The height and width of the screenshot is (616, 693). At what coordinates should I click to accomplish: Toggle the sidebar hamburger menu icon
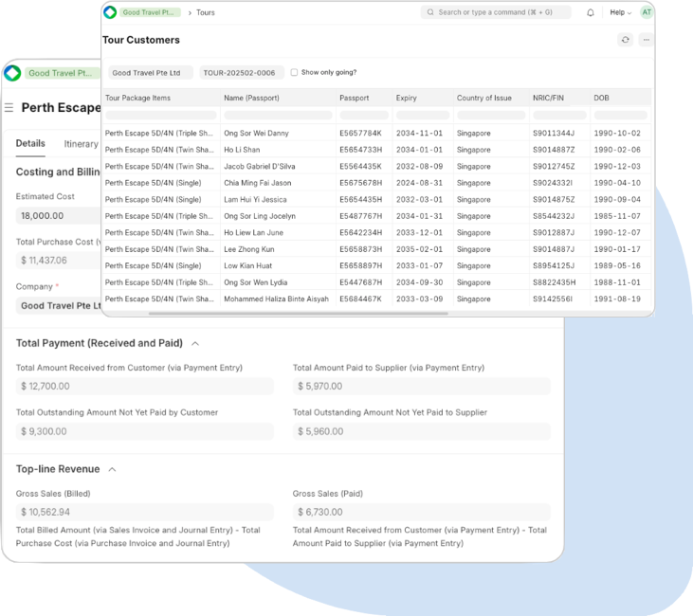click(9, 107)
